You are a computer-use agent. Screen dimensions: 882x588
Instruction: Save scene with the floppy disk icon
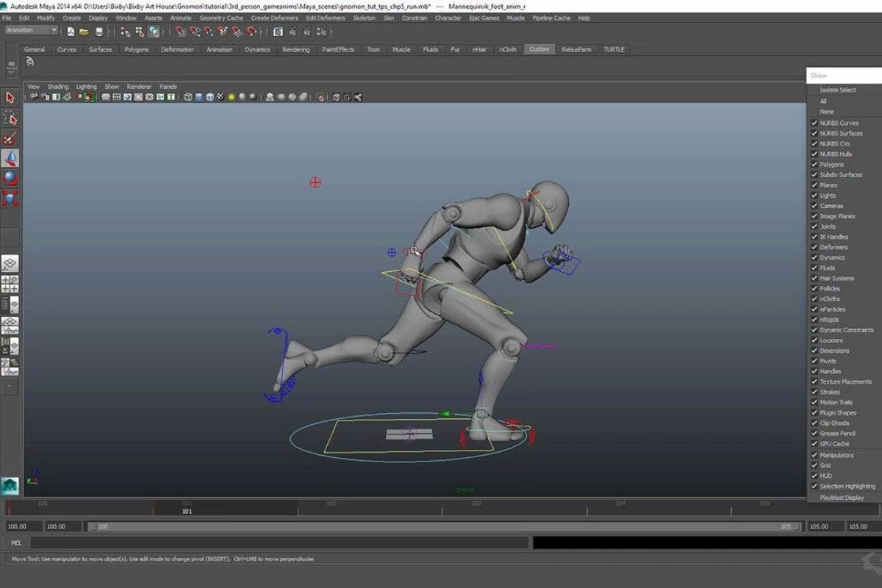point(98,32)
